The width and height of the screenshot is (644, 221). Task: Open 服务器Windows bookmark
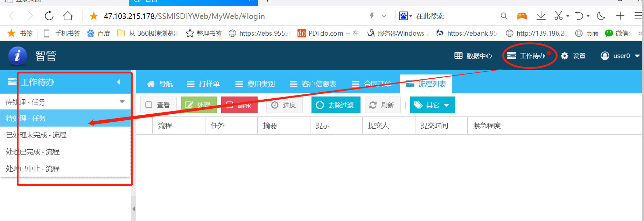[398, 33]
